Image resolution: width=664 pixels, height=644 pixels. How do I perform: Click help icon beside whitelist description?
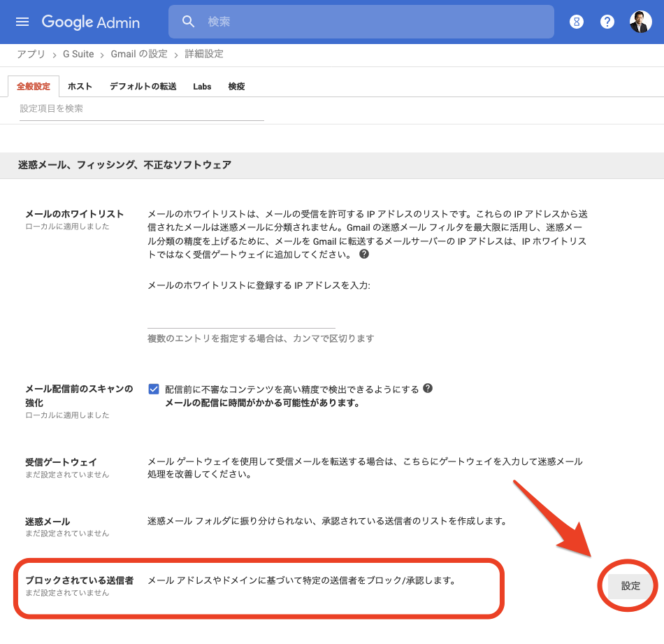pyautogui.click(x=364, y=255)
